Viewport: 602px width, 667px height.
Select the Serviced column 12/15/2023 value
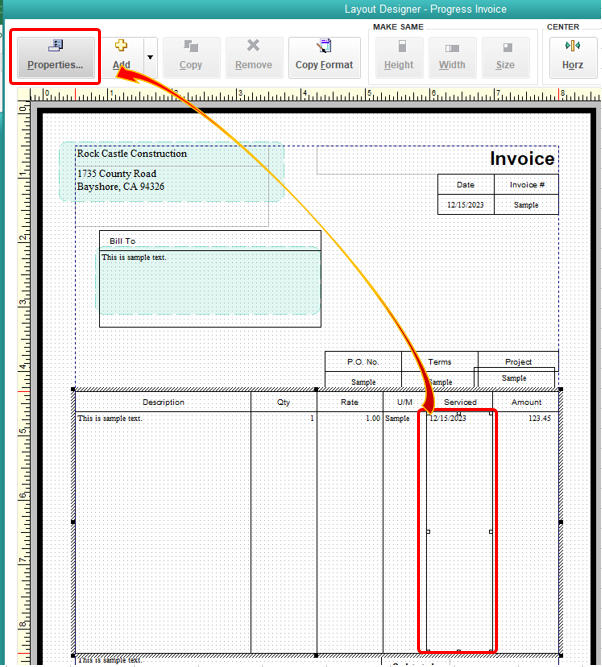(448, 418)
